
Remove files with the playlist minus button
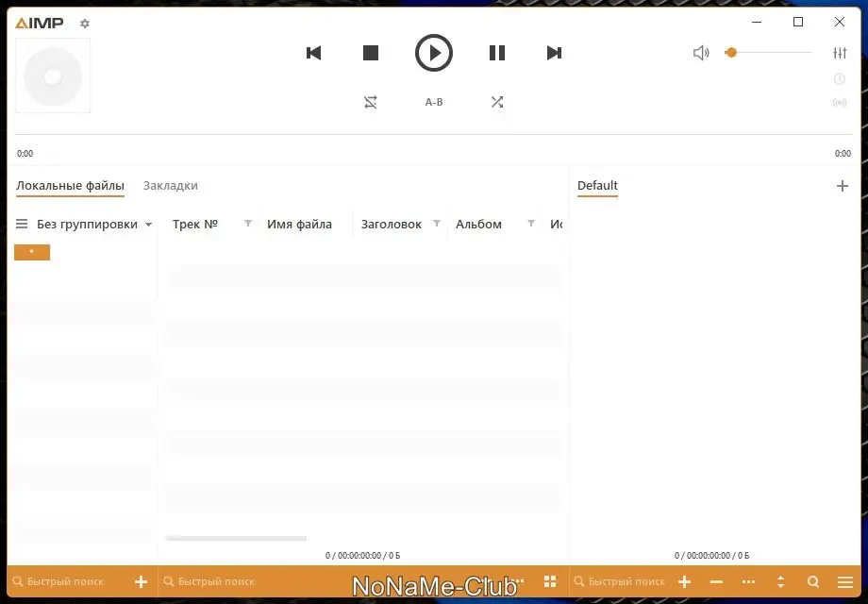716,582
